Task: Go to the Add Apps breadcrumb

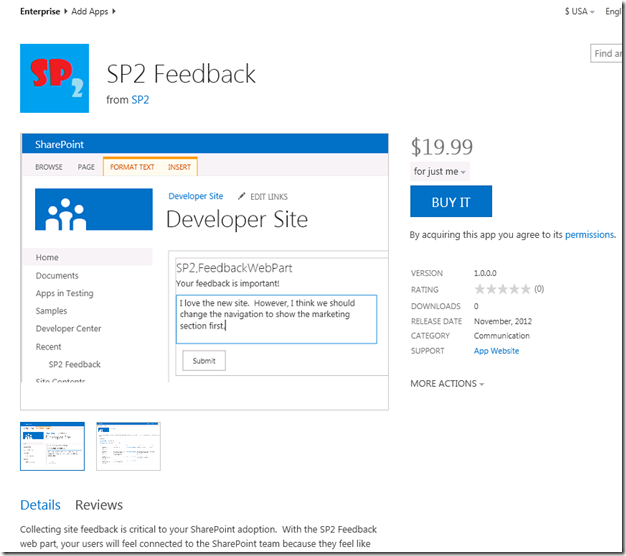Action: point(89,12)
